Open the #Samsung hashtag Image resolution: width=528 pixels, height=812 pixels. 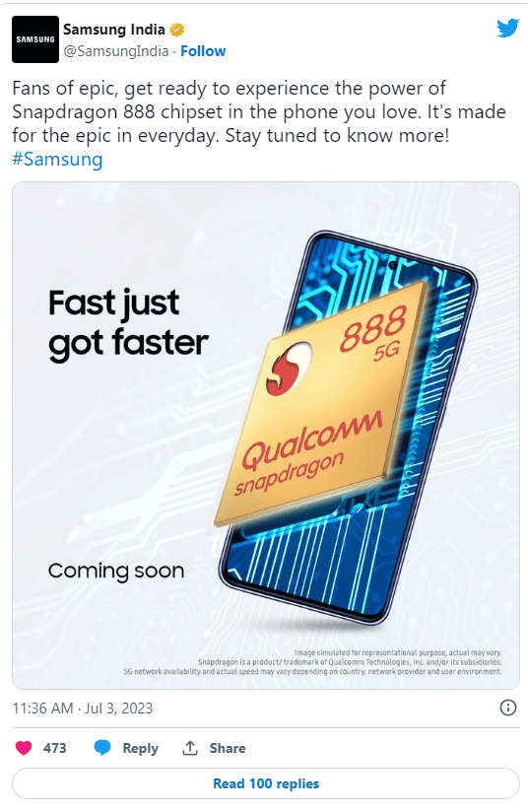(x=57, y=159)
